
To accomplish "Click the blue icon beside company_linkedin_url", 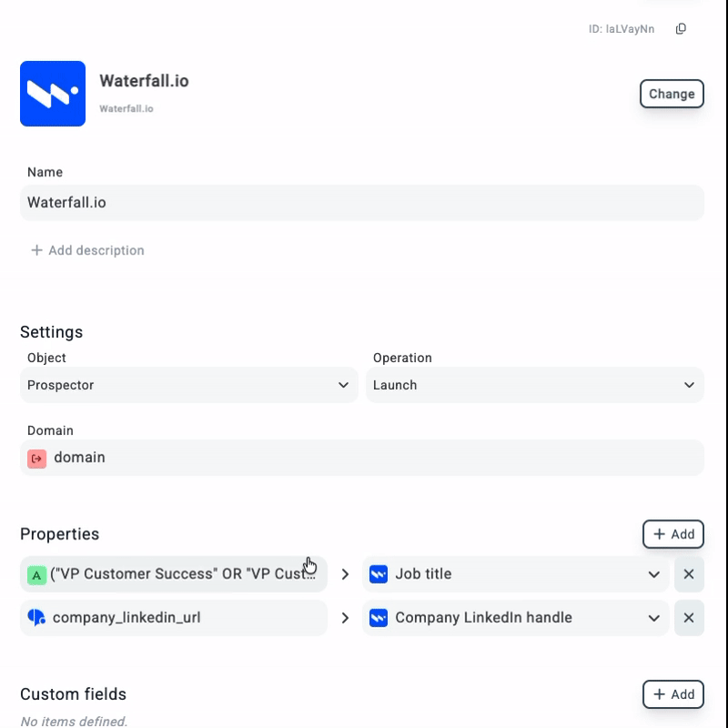I will tap(36, 618).
